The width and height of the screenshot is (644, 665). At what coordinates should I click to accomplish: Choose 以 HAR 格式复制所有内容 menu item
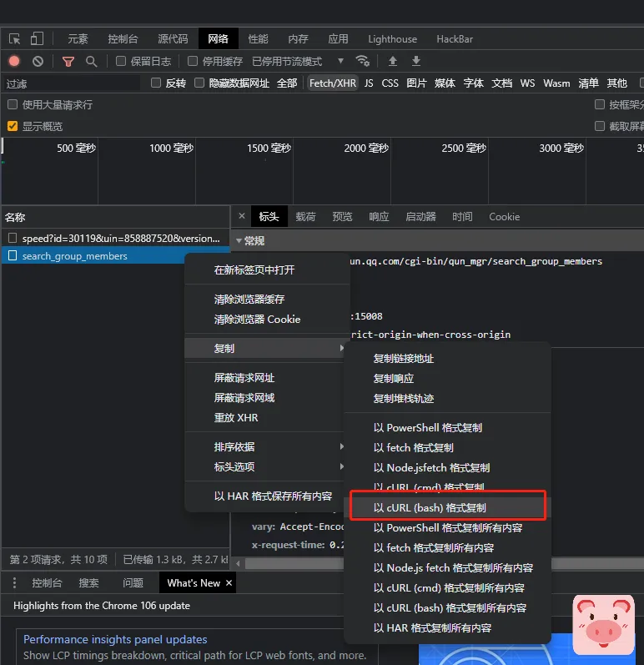point(448,627)
